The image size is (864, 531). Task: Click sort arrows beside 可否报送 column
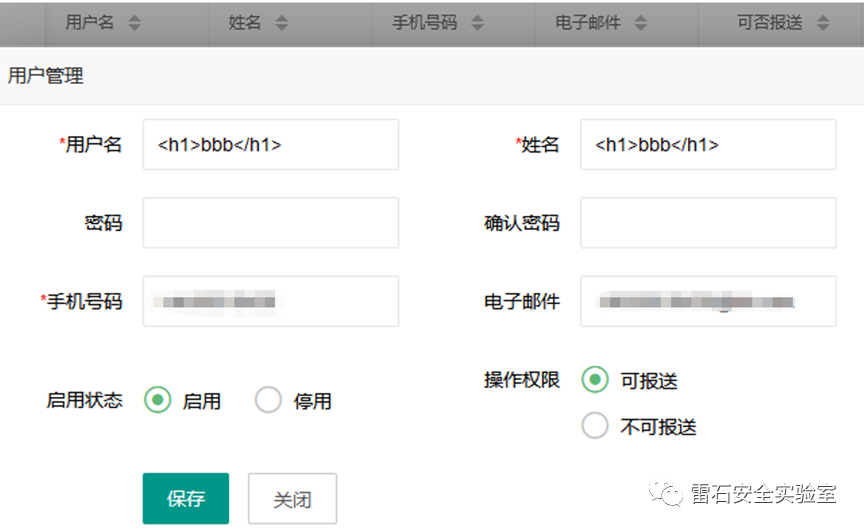pyautogui.click(x=823, y=22)
